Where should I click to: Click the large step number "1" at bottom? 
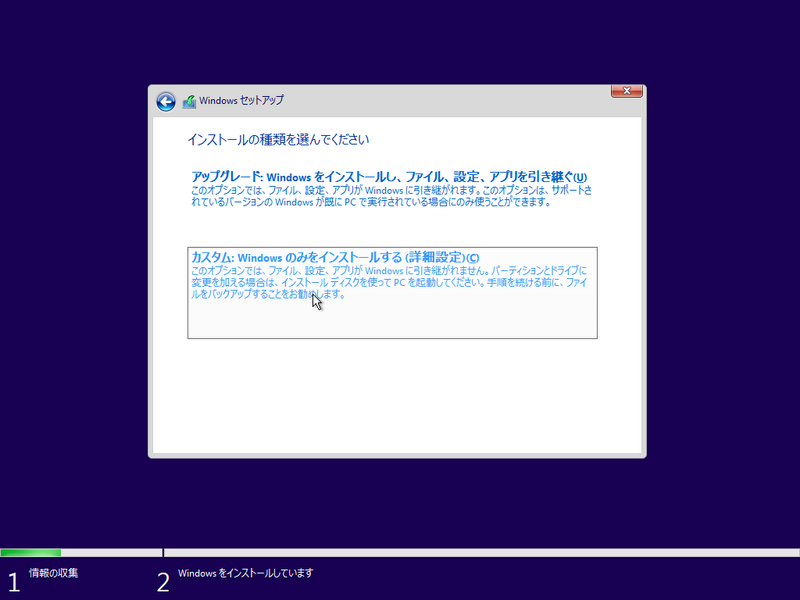coord(14,580)
